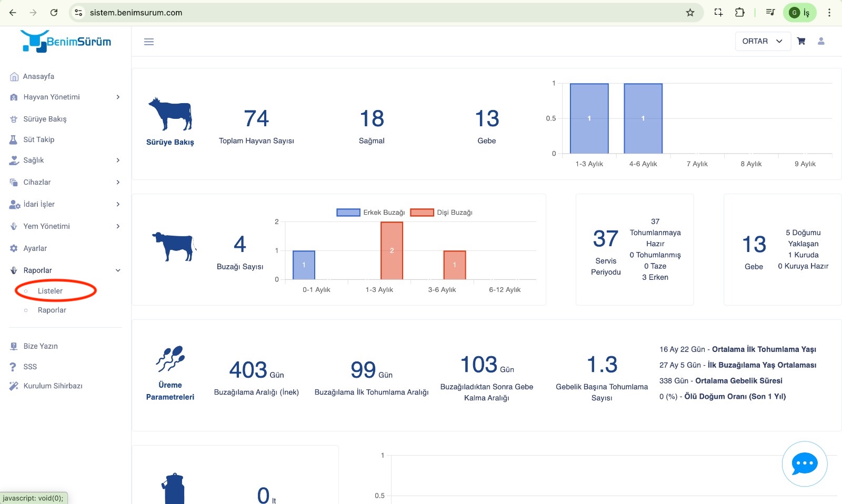Click the 74 Toplam Hayvan Sayısı figure
This screenshot has width=842, height=504.
pyautogui.click(x=256, y=118)
